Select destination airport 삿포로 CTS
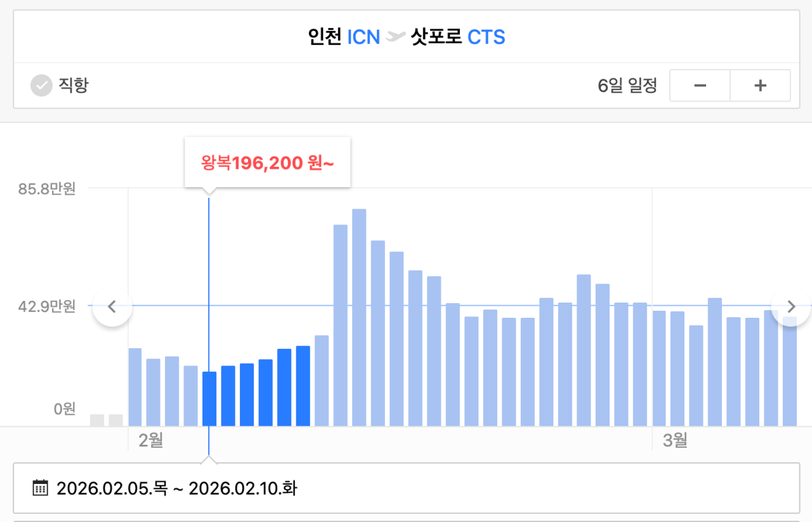This screenshot has height=522, width=812. [458, 37]
